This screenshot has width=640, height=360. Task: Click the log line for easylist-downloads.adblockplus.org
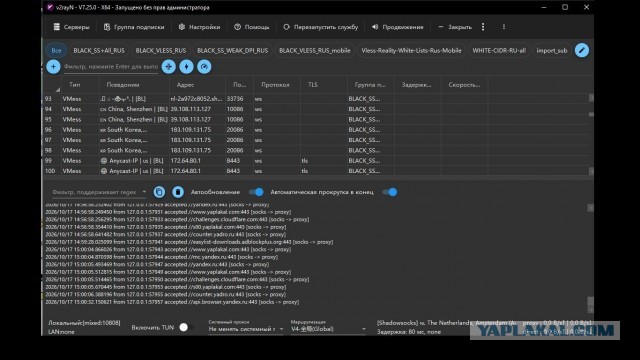pos(189,242)
